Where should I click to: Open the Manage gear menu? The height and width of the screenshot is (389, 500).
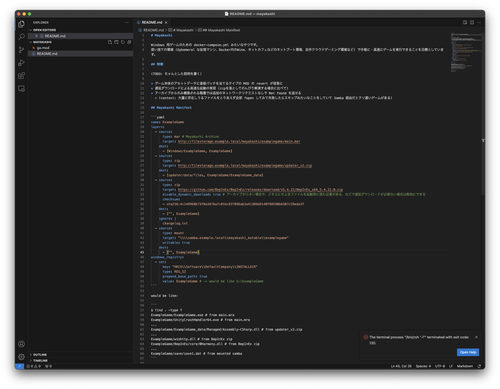click(21, 357)
